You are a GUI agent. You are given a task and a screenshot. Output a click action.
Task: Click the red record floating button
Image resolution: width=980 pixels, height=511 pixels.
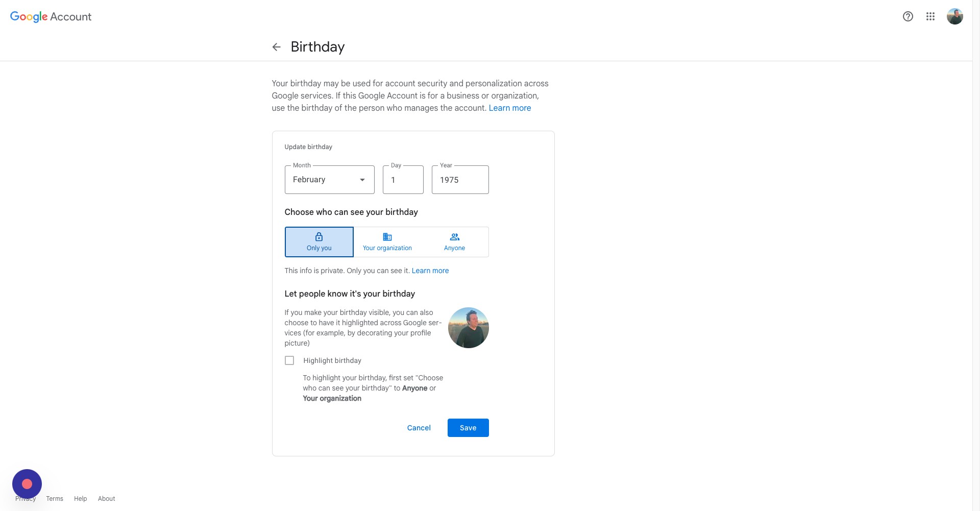click(27, 483)
